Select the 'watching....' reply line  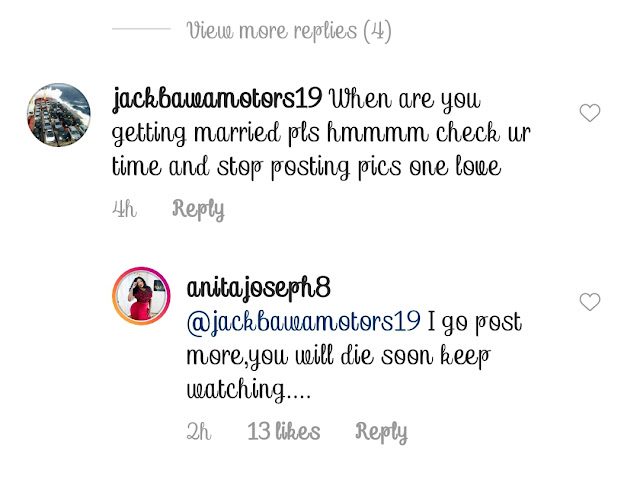(249, 390)
